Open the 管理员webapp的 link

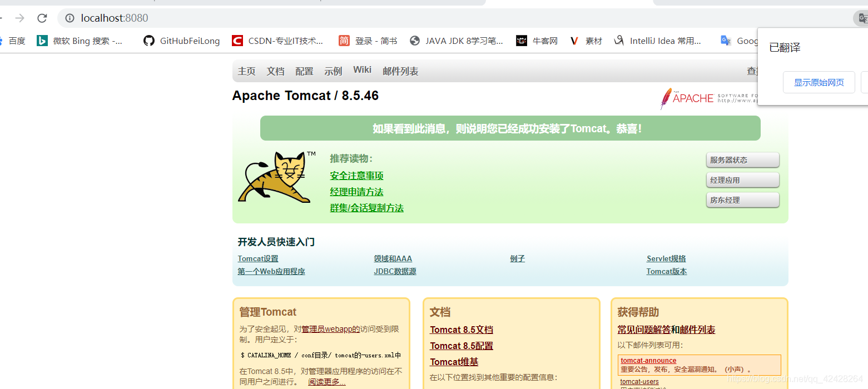pyautogui.click(x=331, y=329)
